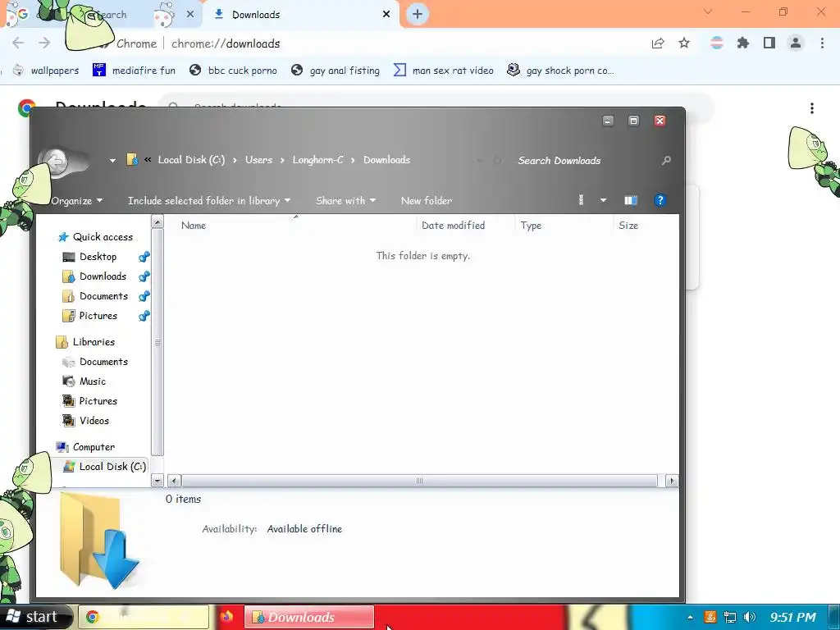Select Computer in the navigation pane
The width and height of the screenshot is (840, 630).
(85, 447)
